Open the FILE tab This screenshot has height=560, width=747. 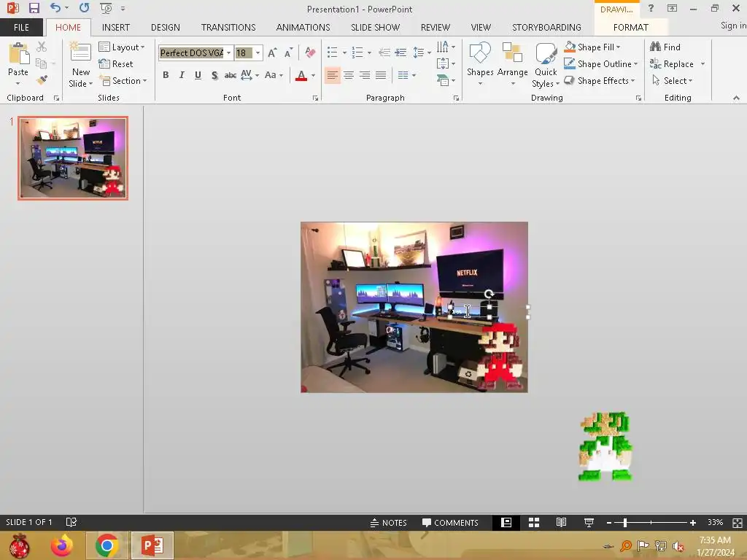21,27
